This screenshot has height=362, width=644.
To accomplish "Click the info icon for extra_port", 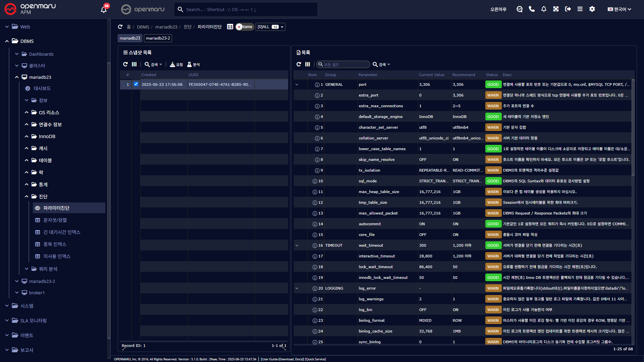I will pyautogui.click(x=317, y=96).
